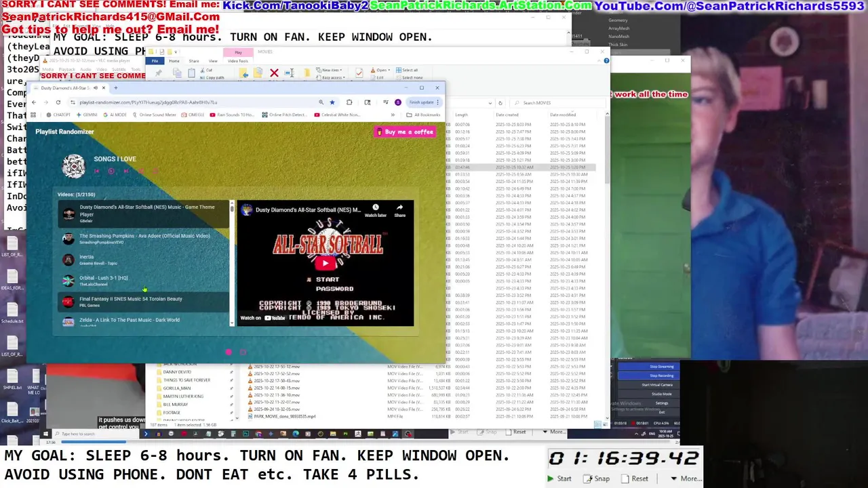Image resolution: width=868 pixels, height=488 pixels.
Task: Open Easy access dropdown in Explorer
Action: click(x=332, y=77)
